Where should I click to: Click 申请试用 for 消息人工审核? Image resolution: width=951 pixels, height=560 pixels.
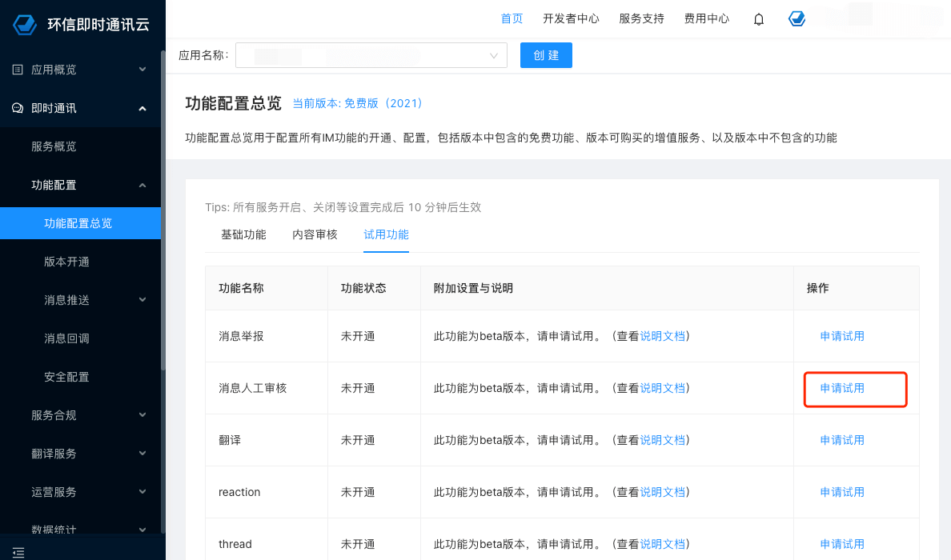[x=842, y=389]
